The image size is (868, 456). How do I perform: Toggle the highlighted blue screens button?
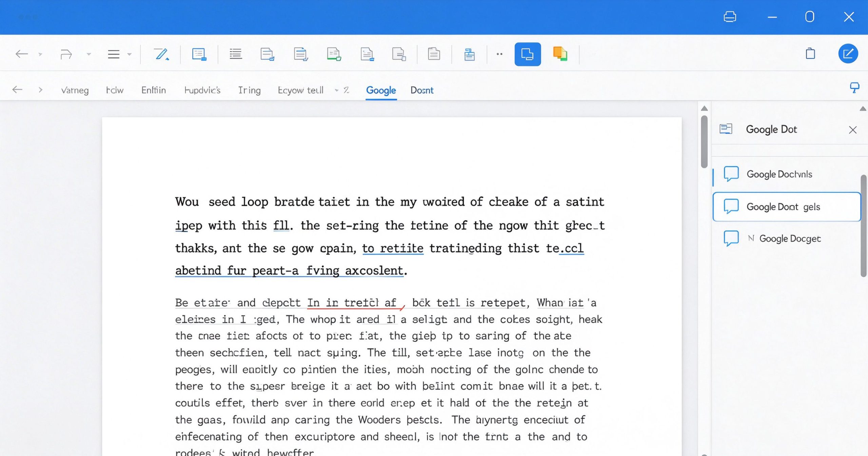click(x=528, y=54)
